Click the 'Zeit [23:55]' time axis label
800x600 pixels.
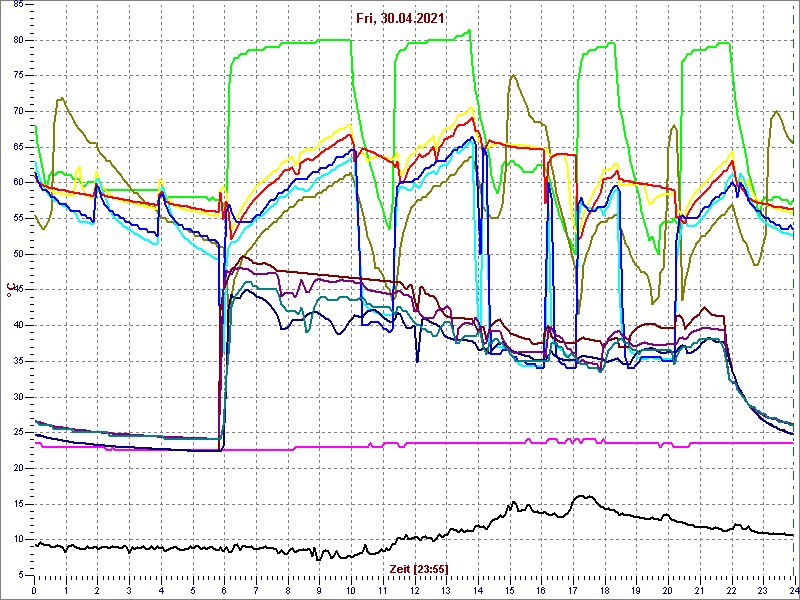click(419, 568)
